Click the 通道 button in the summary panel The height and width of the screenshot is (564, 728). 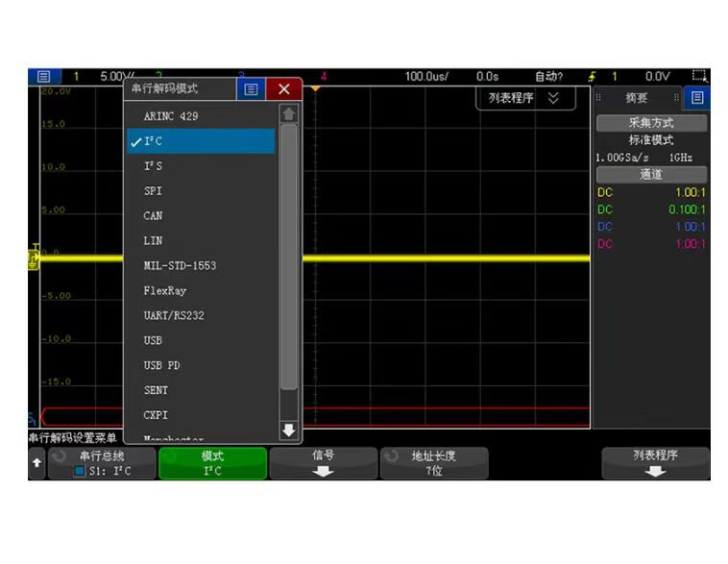651,175
